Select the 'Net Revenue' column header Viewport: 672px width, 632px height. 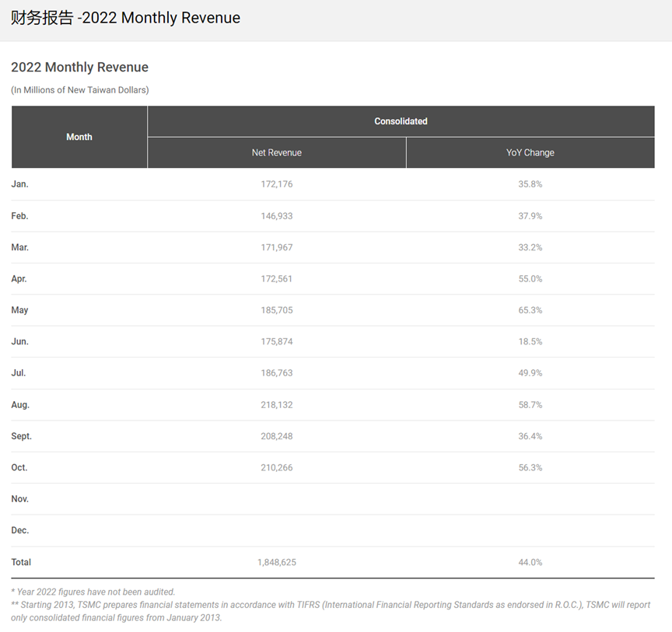point(276,153)
